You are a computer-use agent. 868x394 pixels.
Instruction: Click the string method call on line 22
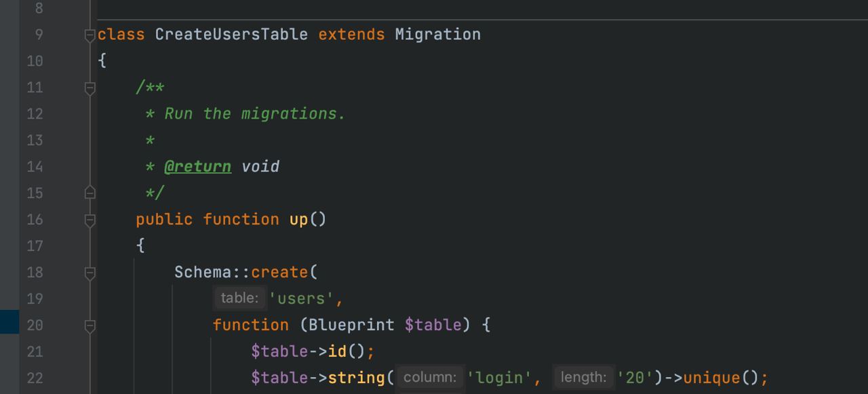[x=356, y=378]
